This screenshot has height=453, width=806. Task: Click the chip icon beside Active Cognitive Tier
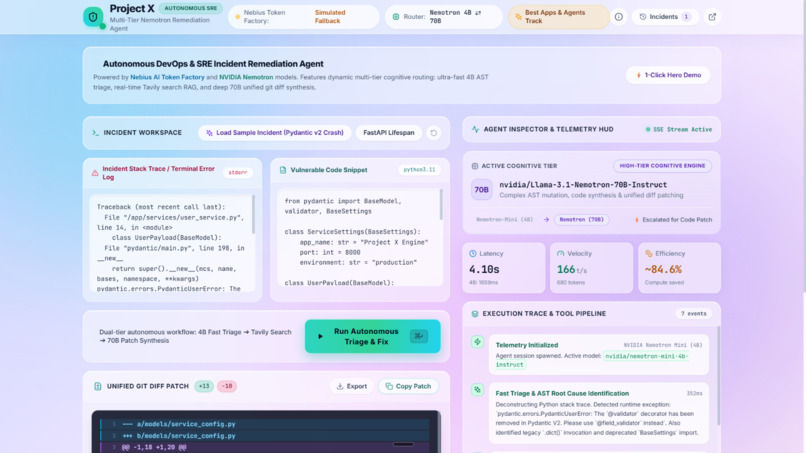pos(474,166)
